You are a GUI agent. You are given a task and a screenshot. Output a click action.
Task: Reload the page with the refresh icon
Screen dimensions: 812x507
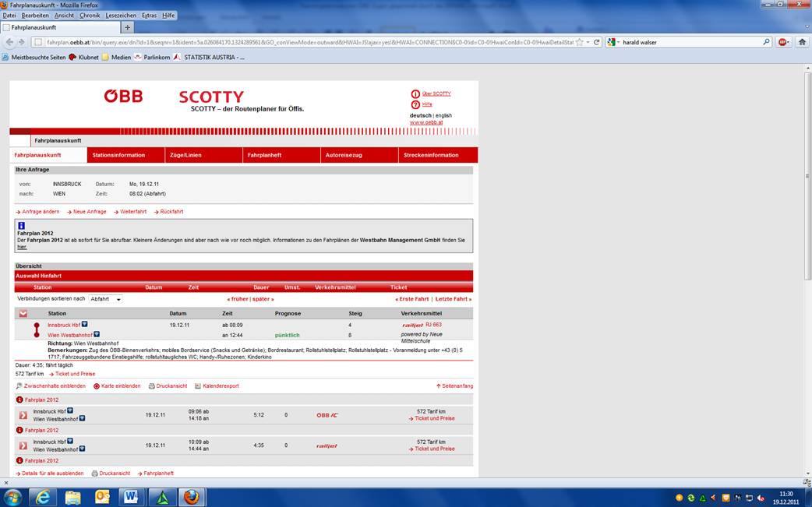pyautogui.click(x=596, y=42)
